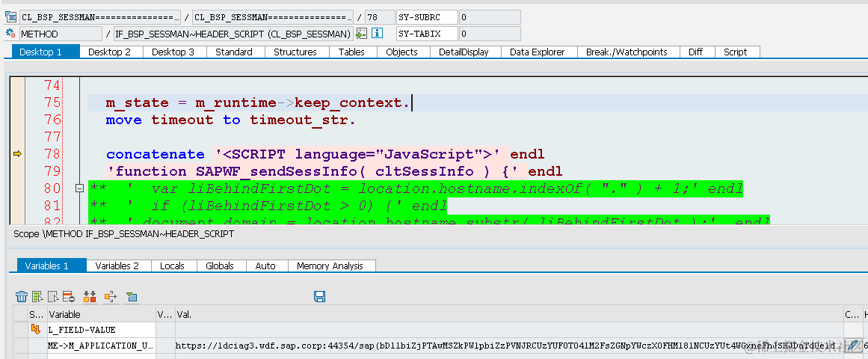Screen dimensions: 868x359
Task: Select the Variables 1 tab
Action: pyautogui.click(x=52, y=266)
